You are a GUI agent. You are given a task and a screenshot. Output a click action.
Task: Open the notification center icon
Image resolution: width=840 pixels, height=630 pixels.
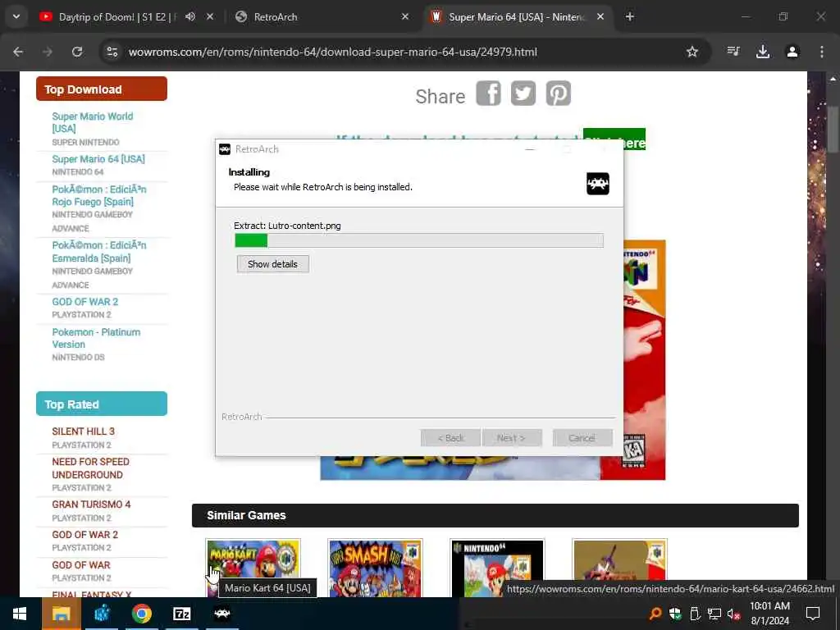(813, 614)
